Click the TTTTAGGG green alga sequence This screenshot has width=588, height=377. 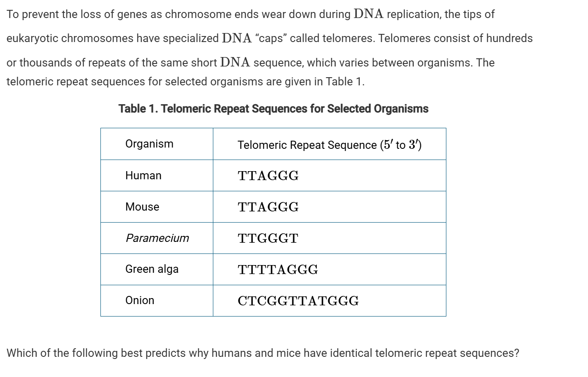point(278,270)
